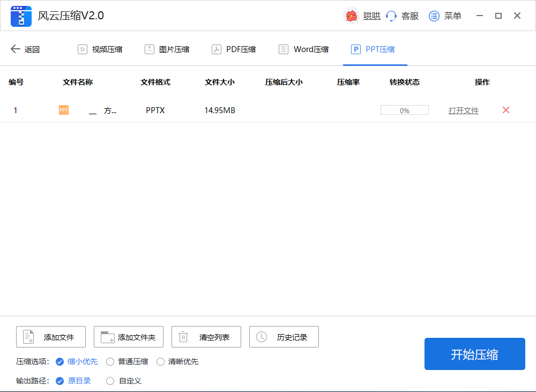The width and height of the screenshot is (536, 392).
Task: Click the 图片压缩 image compression icon
Action: coord(149,49)
